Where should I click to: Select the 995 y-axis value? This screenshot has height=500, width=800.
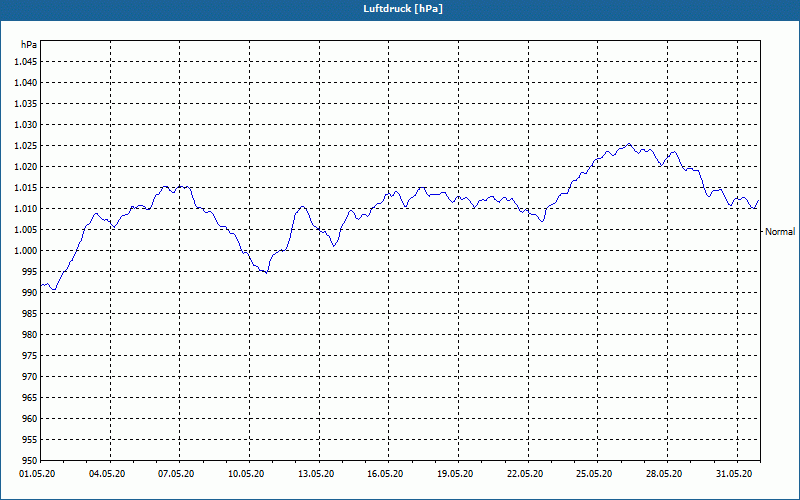pos(30,272)
